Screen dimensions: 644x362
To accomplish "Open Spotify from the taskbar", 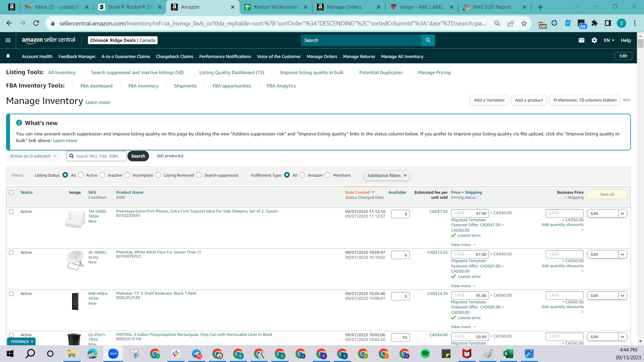I will pyautogui.click(x=425, y=354).
